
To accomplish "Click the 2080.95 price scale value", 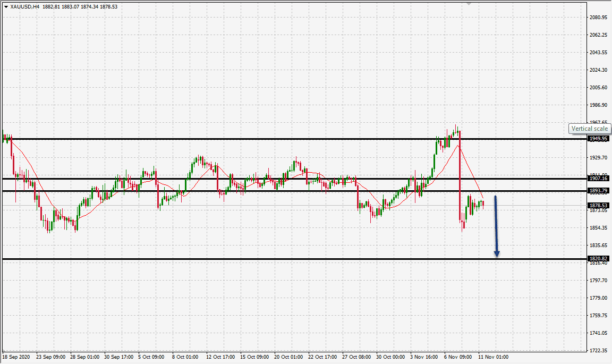I will [x=598, y=18].
